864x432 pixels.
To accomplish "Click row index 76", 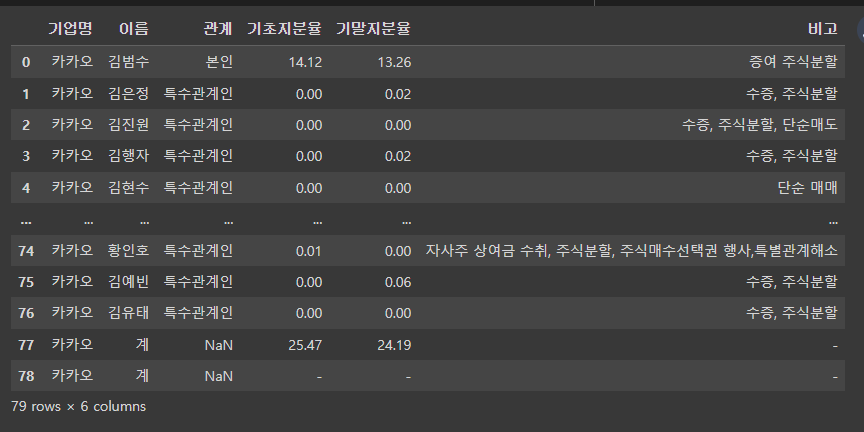I will 26,313.
